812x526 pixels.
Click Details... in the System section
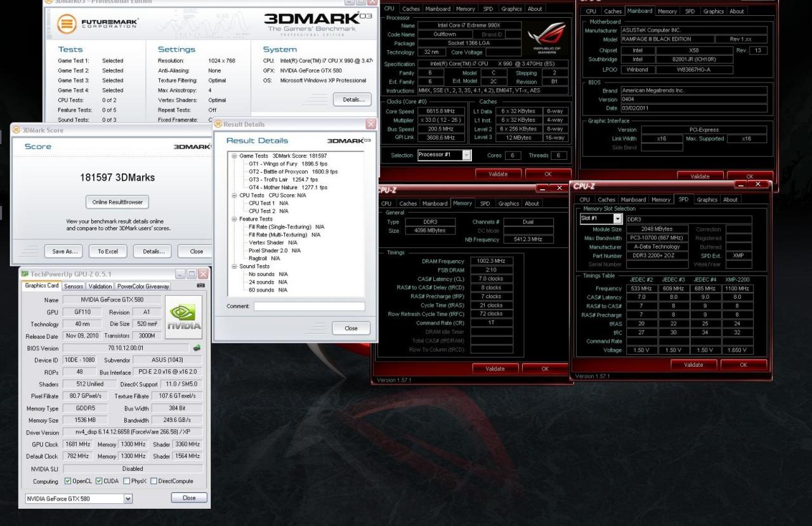coord(353,100)
